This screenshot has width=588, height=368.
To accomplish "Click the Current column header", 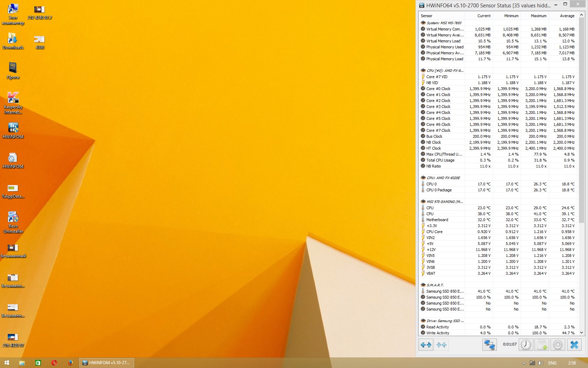I will tap(479, 16).
